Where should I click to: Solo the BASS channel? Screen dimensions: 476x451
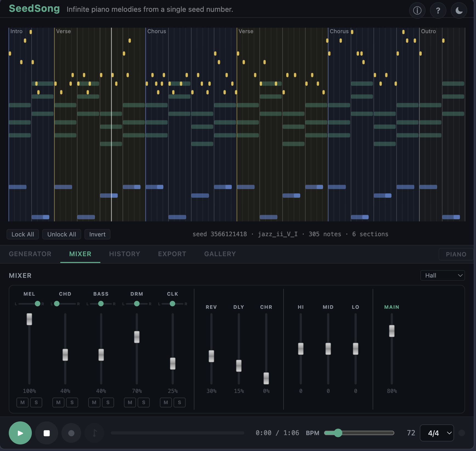pyautogui.click(x=108, y=403)
